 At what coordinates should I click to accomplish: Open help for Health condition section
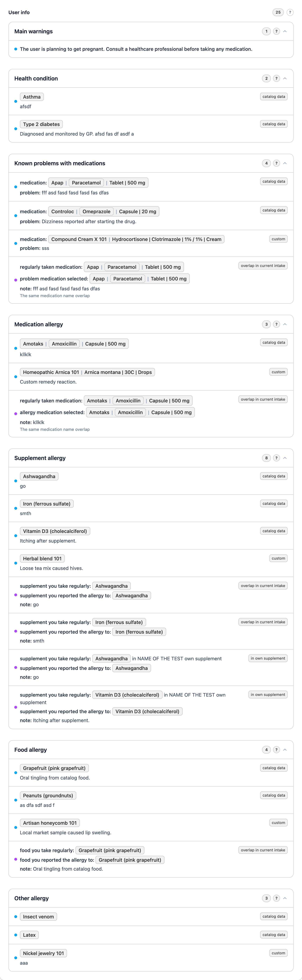pyautogui.click(x=277, y=78)
